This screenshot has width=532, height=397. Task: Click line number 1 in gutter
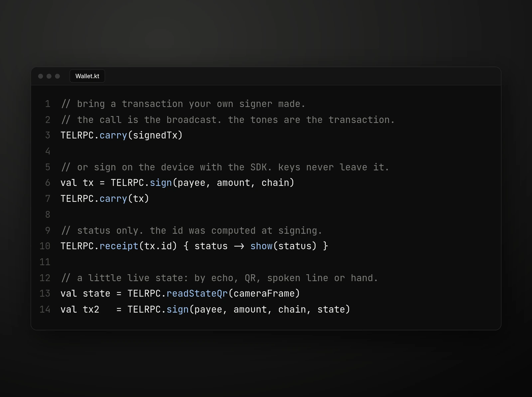click(48, 104)
